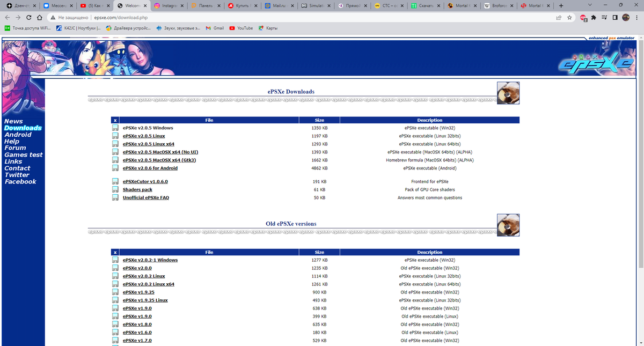Click the disc thumbnail beside Old ePSXe versions
This screenshot has width=644, height=346.
tap(508, 225)
